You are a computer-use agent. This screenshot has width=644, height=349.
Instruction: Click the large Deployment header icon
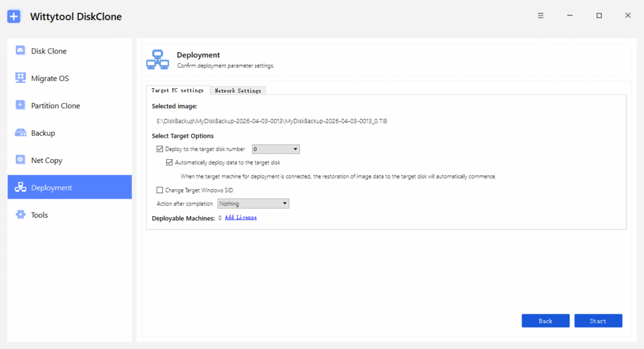tap(158, 60)
